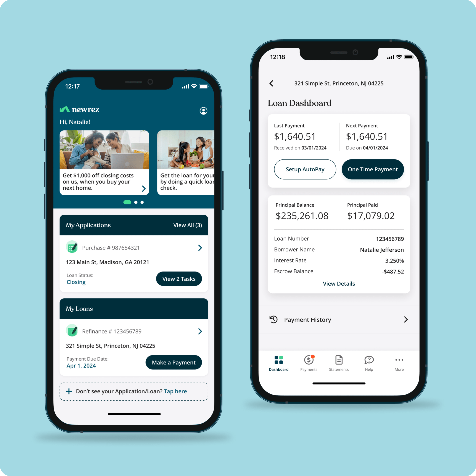Tap View All (3) applications link

188,225
